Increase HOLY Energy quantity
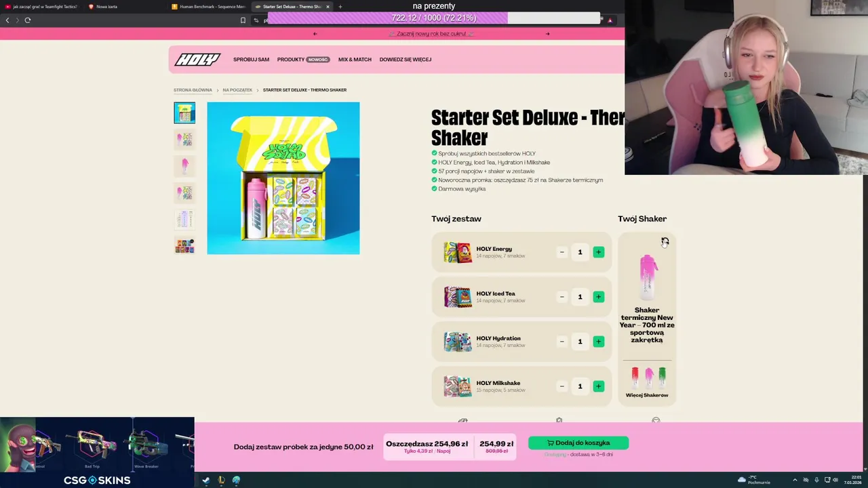Screen dimensions: 868x488 (x=598, y=252)
